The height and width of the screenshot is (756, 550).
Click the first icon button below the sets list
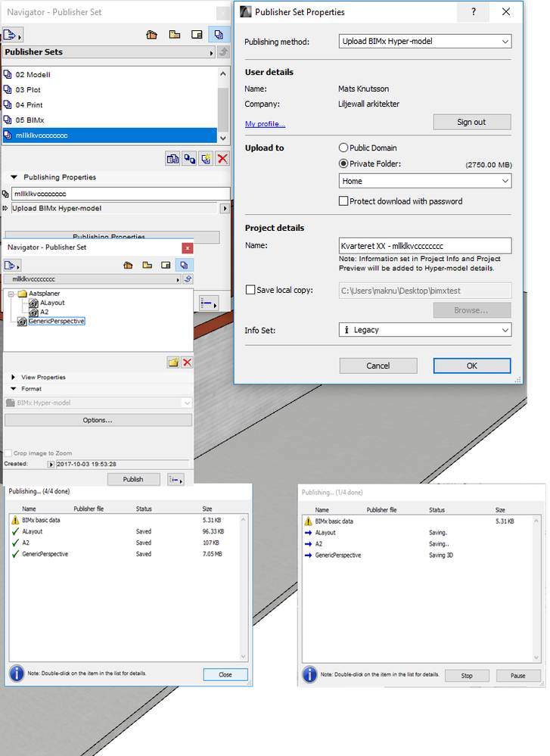(172, 159)
